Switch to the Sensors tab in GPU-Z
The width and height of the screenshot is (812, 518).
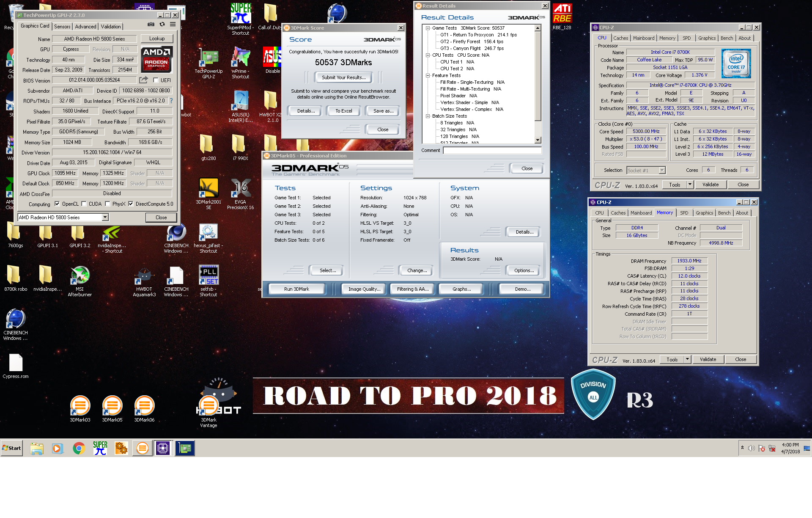tap(62, 26)
